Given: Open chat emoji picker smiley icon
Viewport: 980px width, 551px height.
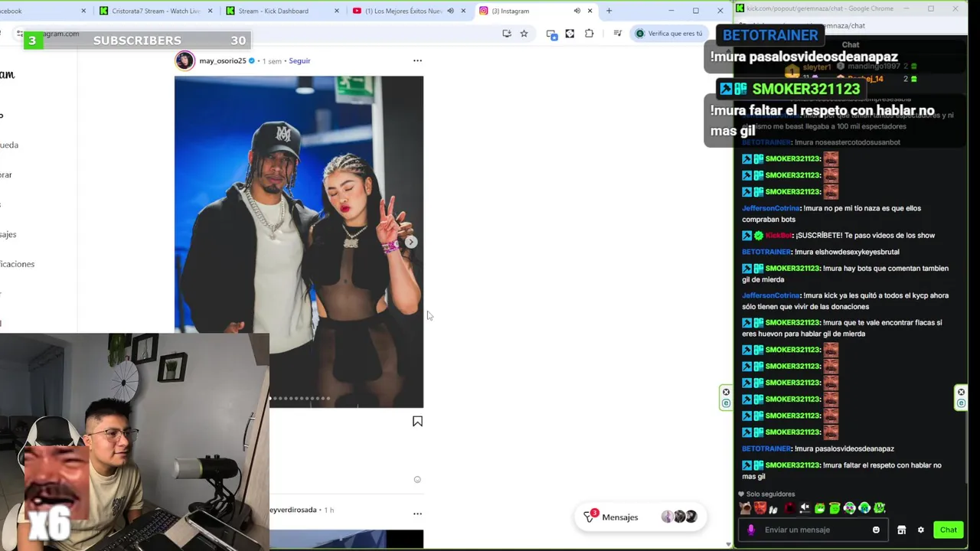Looking at the screenshot, I should tap(876, 530).
